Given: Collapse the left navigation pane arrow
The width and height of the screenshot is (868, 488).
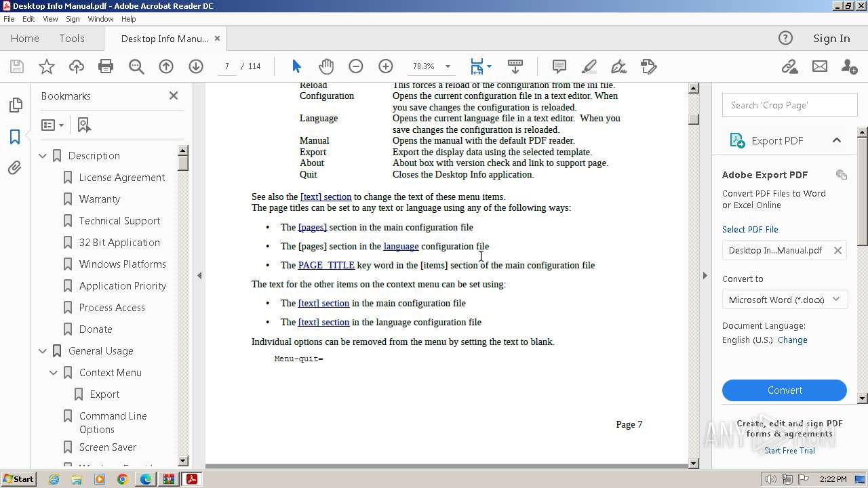Looking at the screenshot, I should point(199,275).
